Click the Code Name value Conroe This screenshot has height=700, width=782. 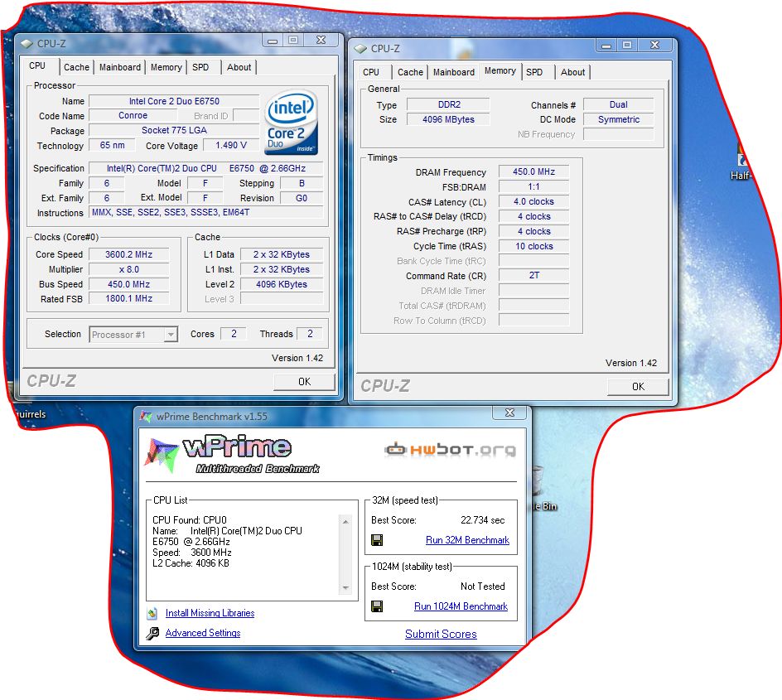coord(133,115)
